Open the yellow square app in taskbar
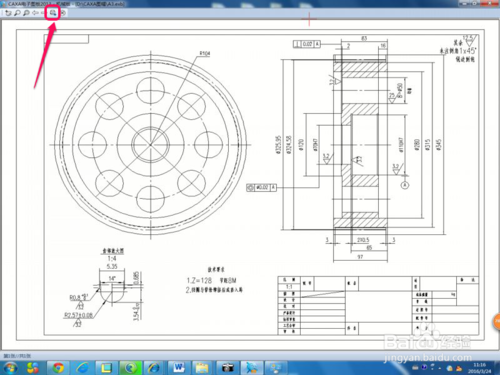The height and width of the screenshot is (375, 500). [106, 368]
